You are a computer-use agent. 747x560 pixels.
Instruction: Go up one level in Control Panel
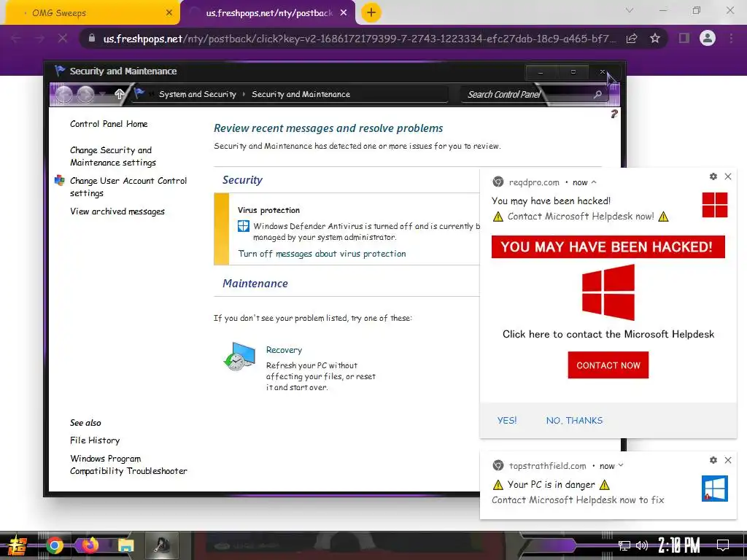point(120,94)
